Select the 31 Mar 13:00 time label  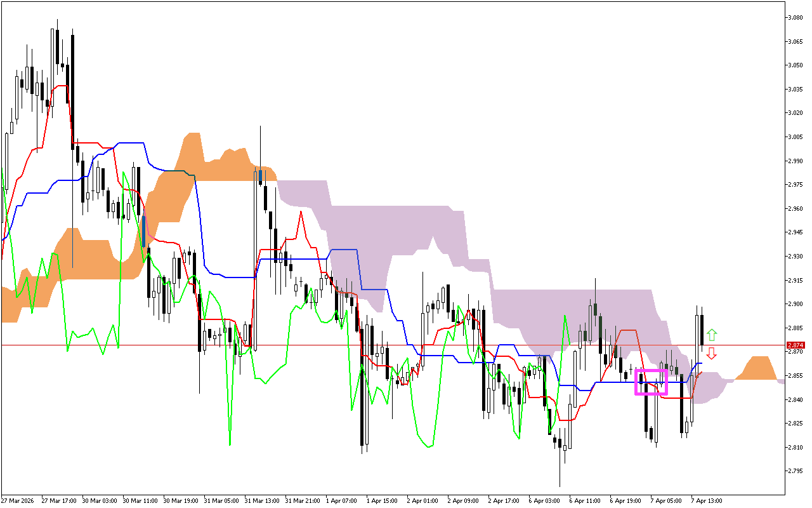pos(262,500)
